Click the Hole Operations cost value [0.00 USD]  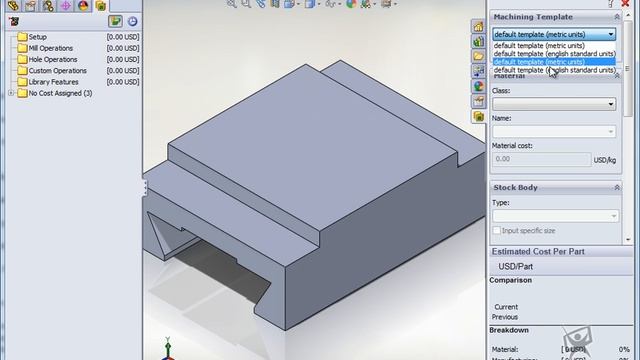pos(123,59)
